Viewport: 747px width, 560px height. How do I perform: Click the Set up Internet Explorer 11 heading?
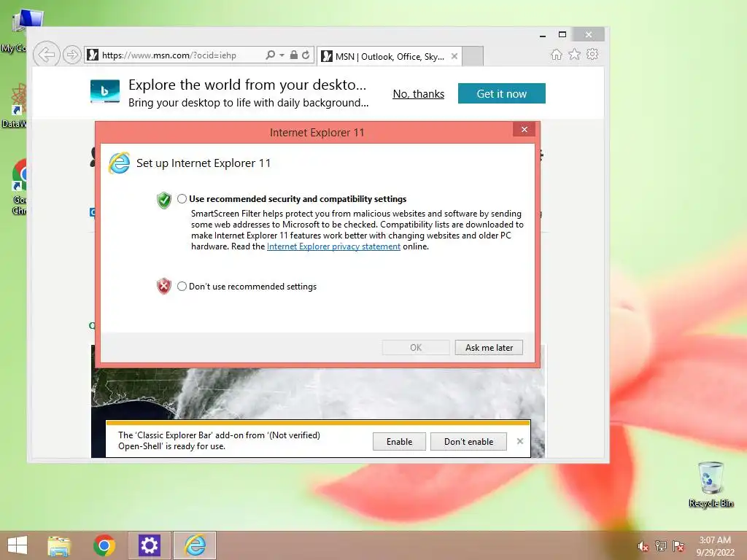click(204, 163)
